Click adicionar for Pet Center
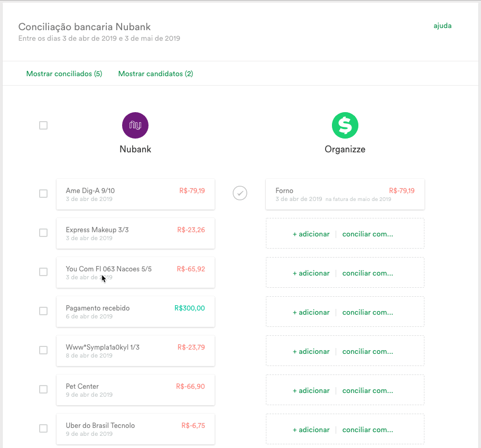The height and width of the screenshot is (448, 481). coord(311,390)
